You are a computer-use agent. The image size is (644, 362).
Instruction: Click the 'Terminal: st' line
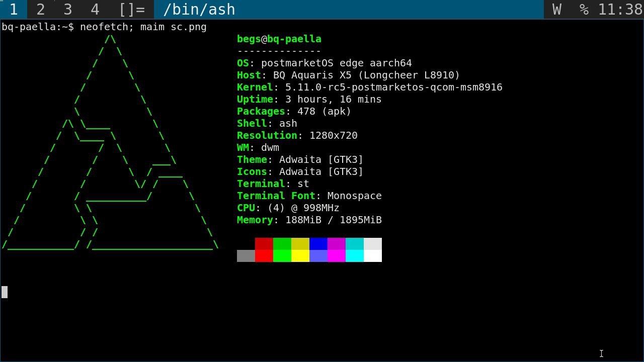(x=273, y=184)
